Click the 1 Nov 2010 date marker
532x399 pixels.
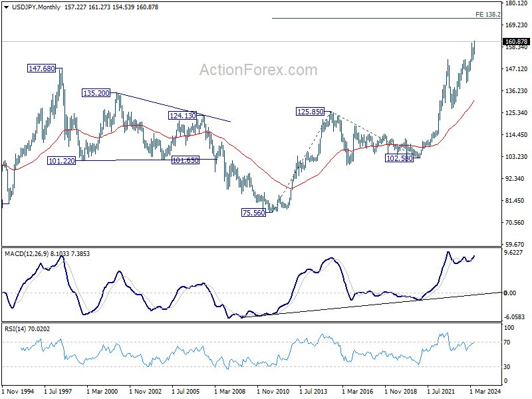pyautogui.click(x=273, y=391)
